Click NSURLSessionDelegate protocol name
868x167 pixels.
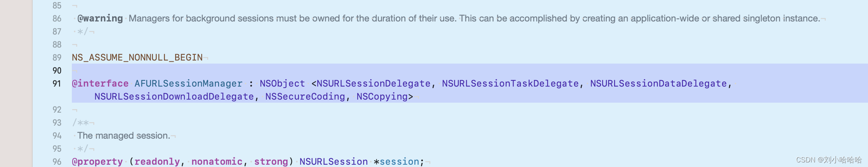pyautogui.click(x=373, y=83)
